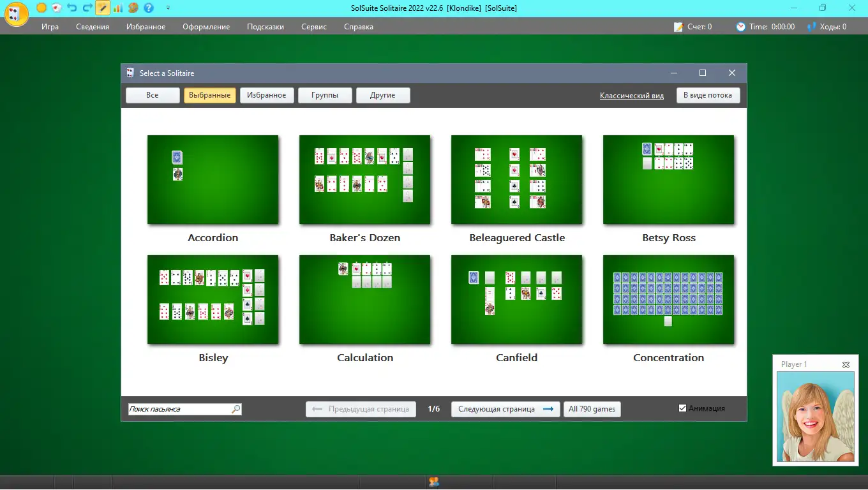The height and width of the screenshot is (490, 868).
Task: Toggle the Анимация checkbox
Action: [682, 408]
